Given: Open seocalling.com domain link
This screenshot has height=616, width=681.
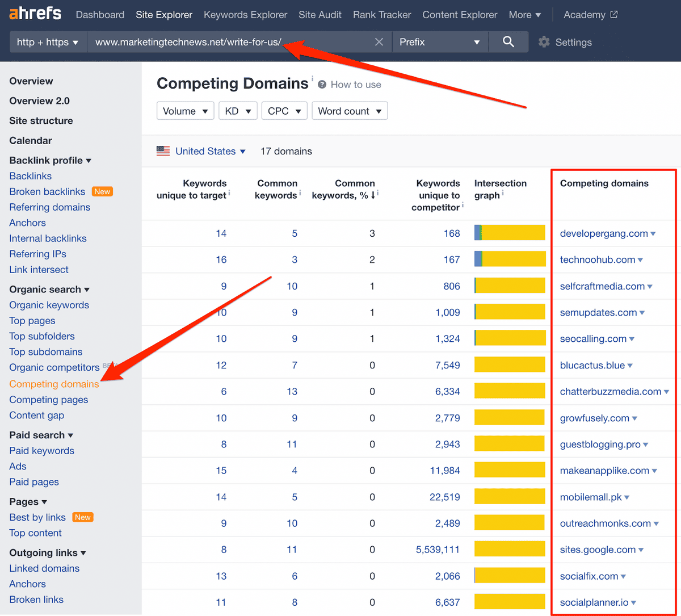Looking at the screenshot, I should [x=593, y=339].
